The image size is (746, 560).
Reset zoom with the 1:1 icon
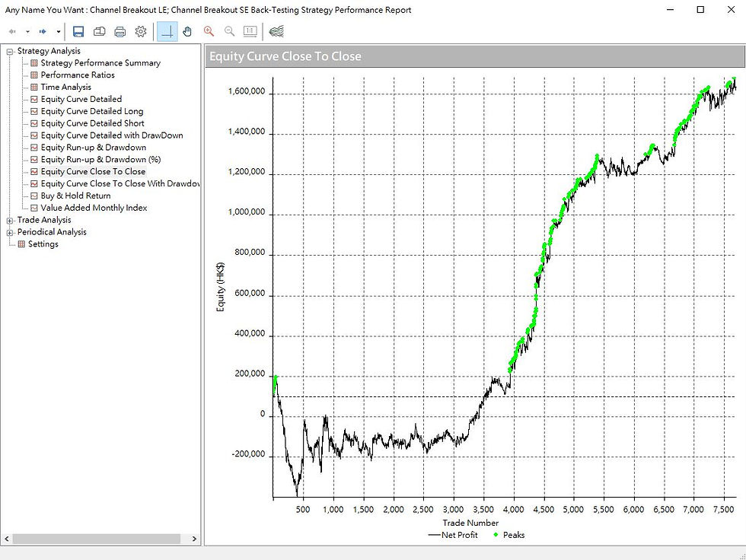(x=250, y=31)
